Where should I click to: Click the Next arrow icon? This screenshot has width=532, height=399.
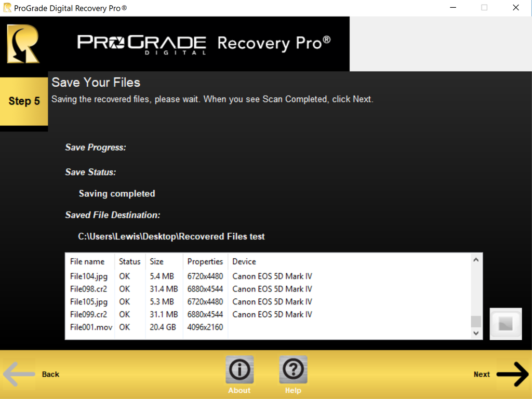[512, 374]
